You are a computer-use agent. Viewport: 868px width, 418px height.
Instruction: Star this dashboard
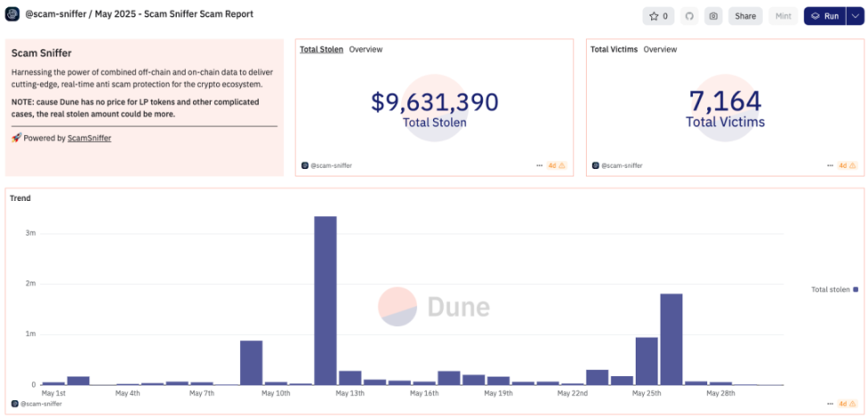(x=658, y=16)
